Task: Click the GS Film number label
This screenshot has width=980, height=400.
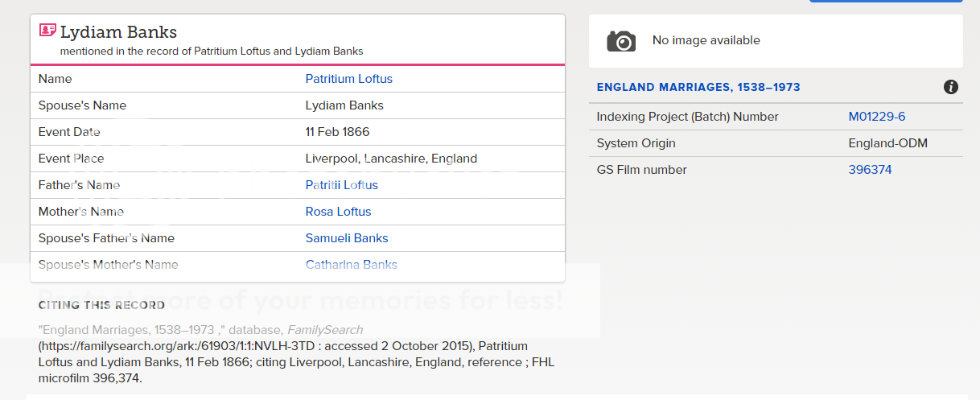Action: tap(642, 170)
